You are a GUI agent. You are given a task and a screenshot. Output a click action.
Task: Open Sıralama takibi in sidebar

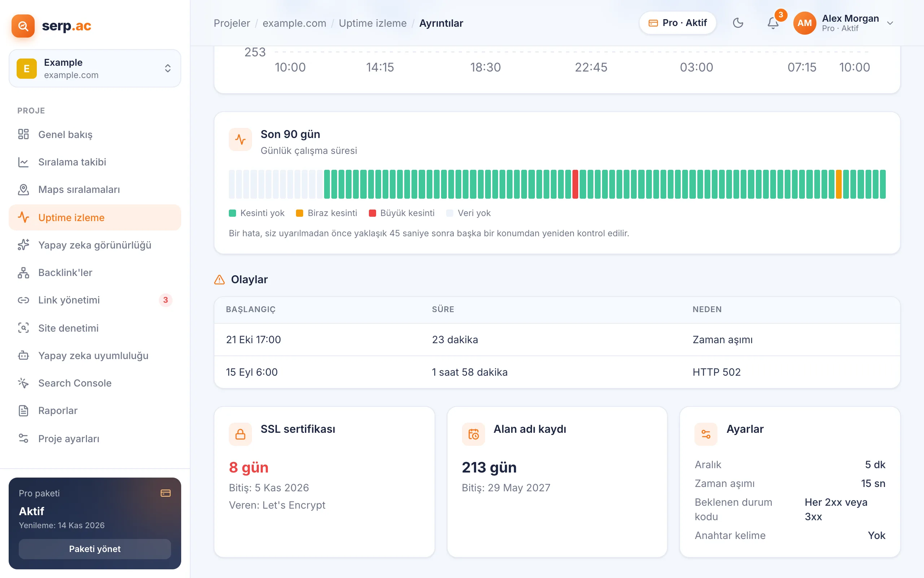95,162
